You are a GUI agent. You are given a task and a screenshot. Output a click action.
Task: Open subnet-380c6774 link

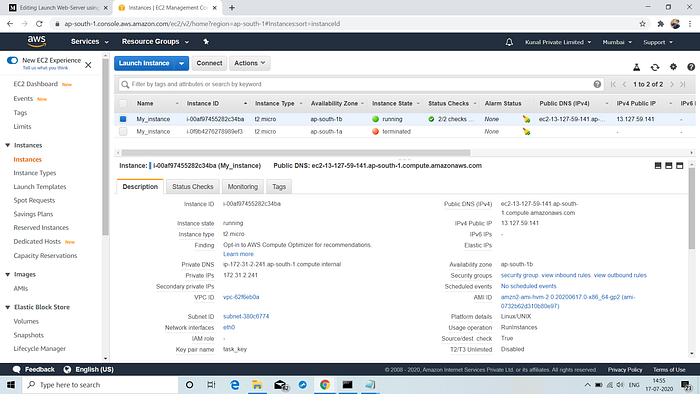(x=246, y=316)
